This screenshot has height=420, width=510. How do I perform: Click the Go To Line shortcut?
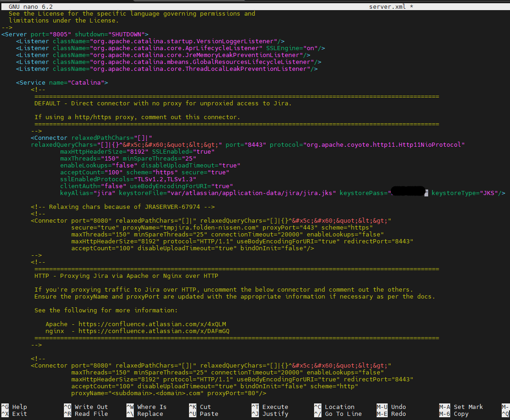tap(343, 414)
